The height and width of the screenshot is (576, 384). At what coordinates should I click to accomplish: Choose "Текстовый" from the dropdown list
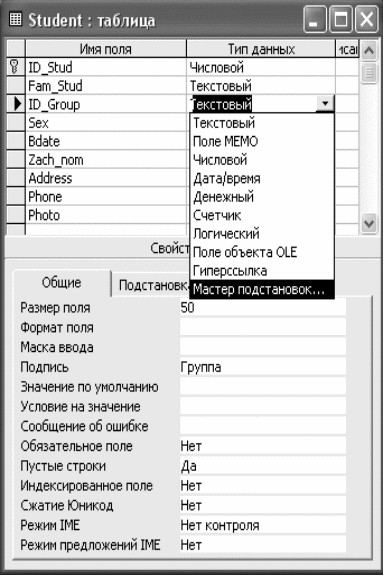[x=262, y=123]
